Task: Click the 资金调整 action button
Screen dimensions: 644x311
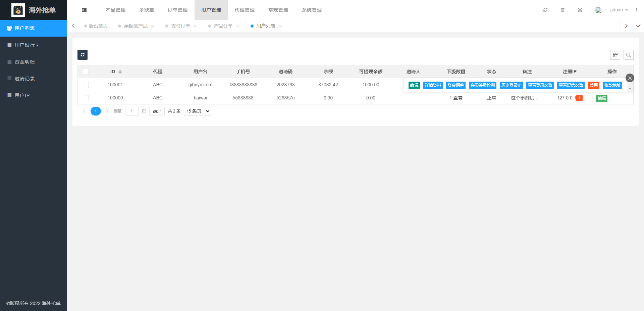Action: point(455,85)
